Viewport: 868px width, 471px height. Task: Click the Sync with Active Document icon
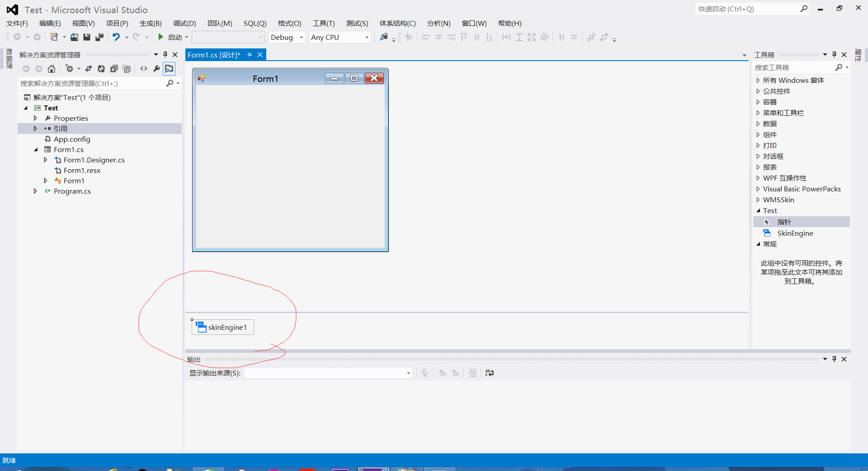click(x=89, y=69)
